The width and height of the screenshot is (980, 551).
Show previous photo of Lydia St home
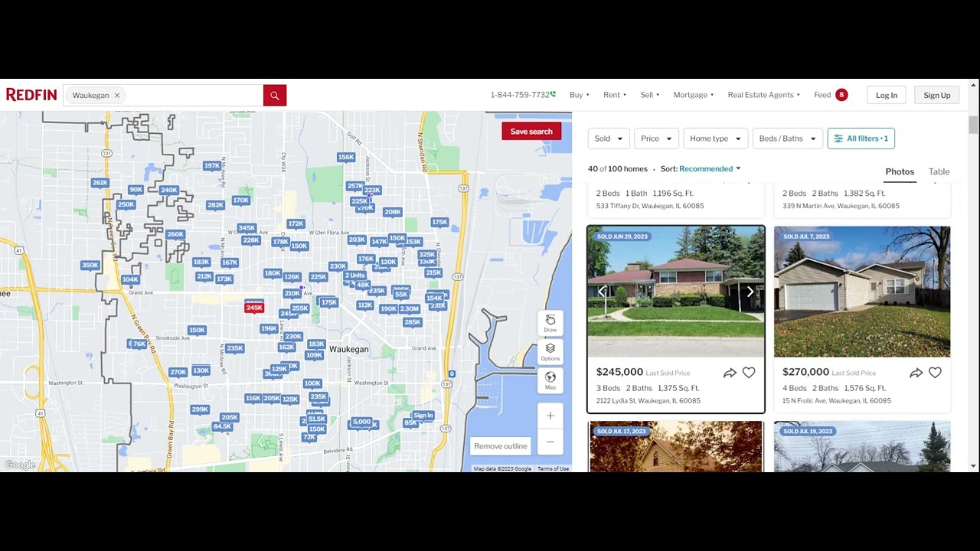coord(602,292)
